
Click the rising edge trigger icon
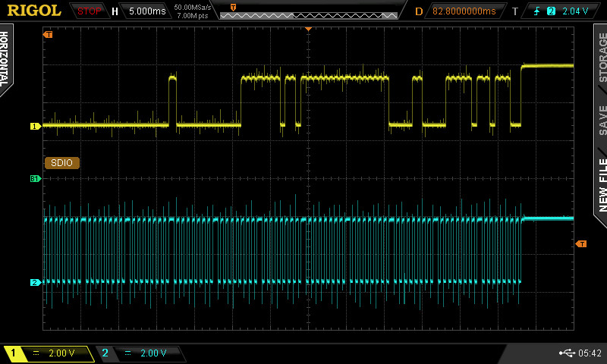[536, 11]
